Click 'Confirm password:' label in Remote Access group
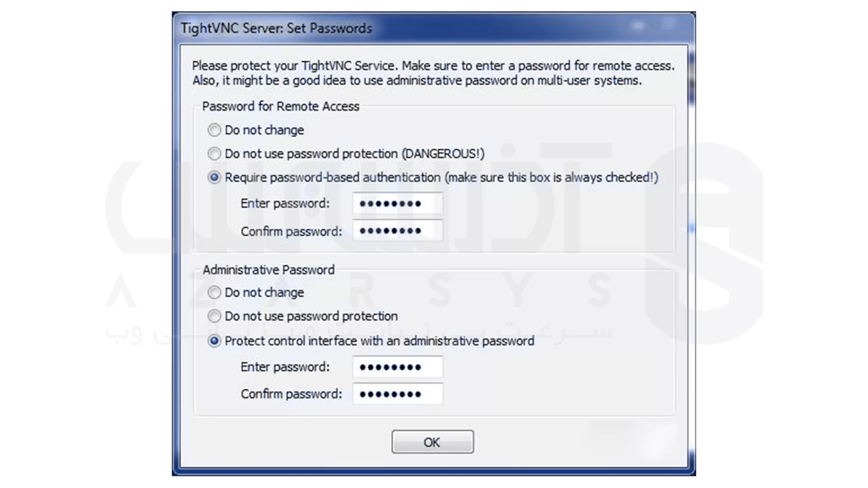 291,231
